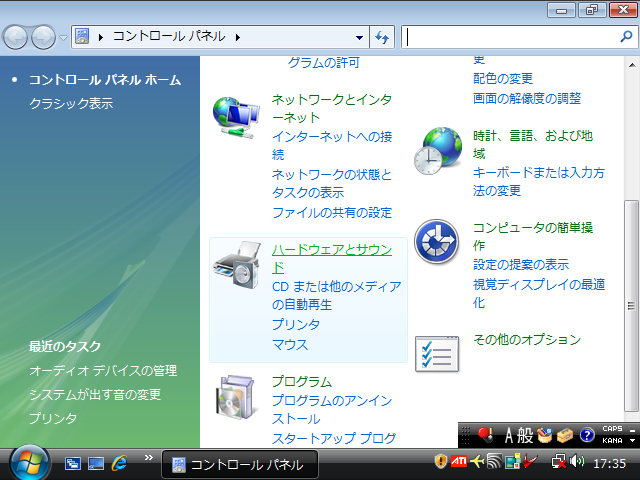Click the search magnifier icon
640x480 pixels.
click(626, 37)
